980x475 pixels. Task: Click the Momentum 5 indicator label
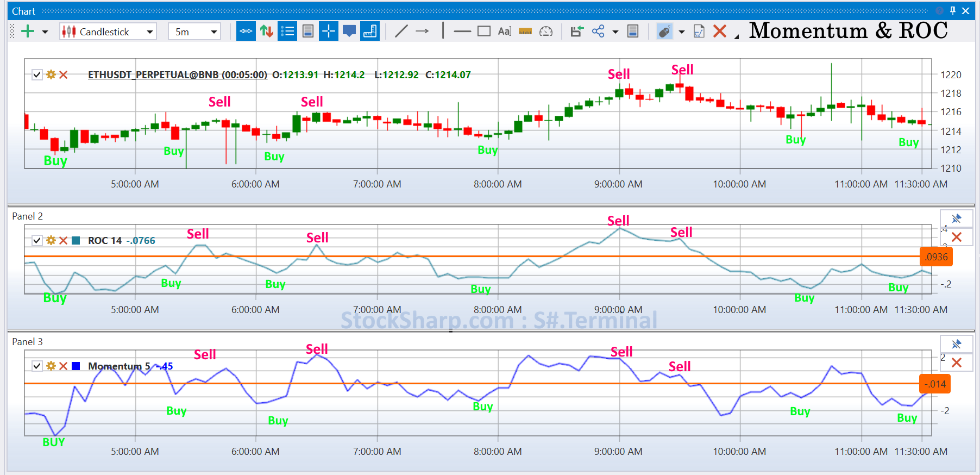pos(120,366)
